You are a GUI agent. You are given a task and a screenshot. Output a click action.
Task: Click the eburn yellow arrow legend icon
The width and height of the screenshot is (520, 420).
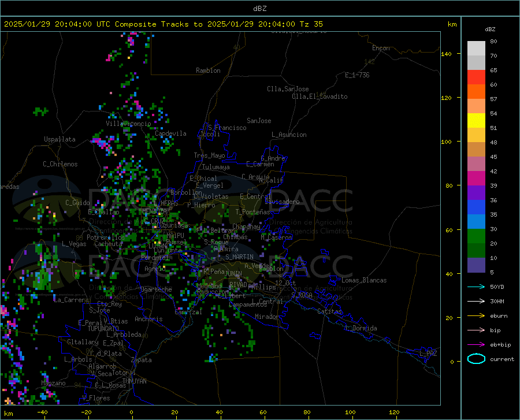476,315
